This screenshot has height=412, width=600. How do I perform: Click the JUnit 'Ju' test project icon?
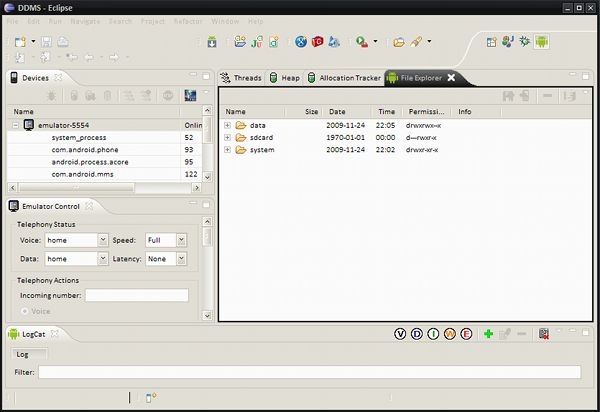(257, 42)
